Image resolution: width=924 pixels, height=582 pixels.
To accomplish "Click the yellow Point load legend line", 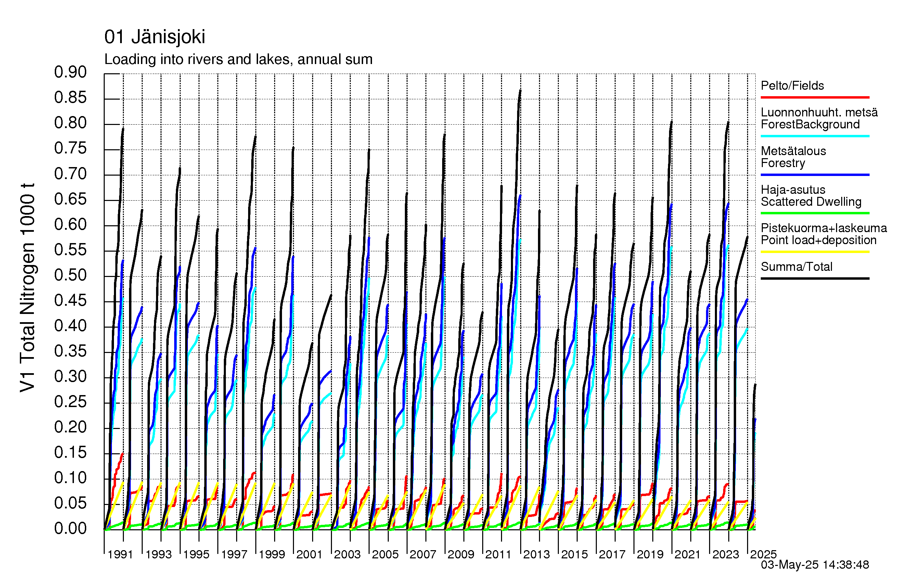I will 815,252.
